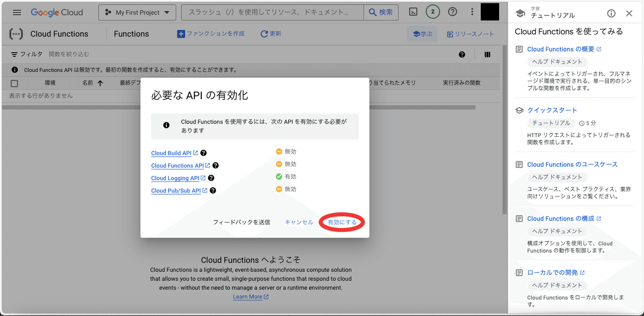Click the document icon beside ローカルでの開発

tap(519, 273)
